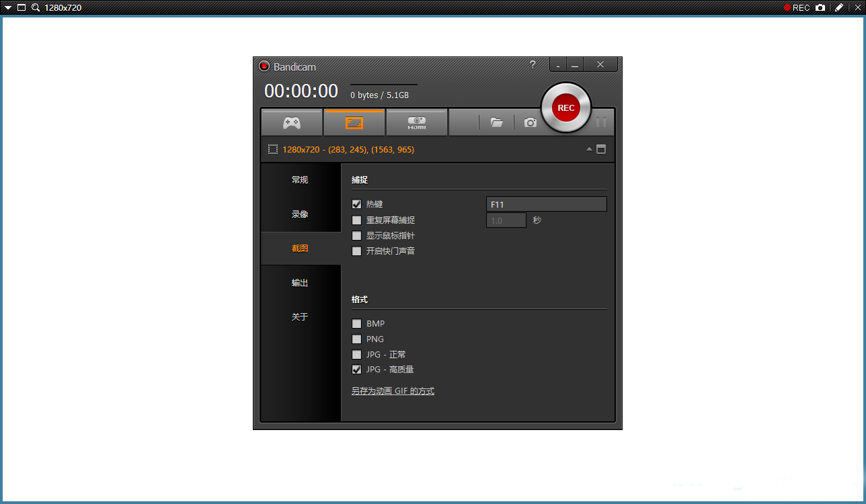Image resolution: width=866 pixels, height=504 pixels.
Task: Select the game recording mode gamepad icon
Action: (x=291, y=123)
